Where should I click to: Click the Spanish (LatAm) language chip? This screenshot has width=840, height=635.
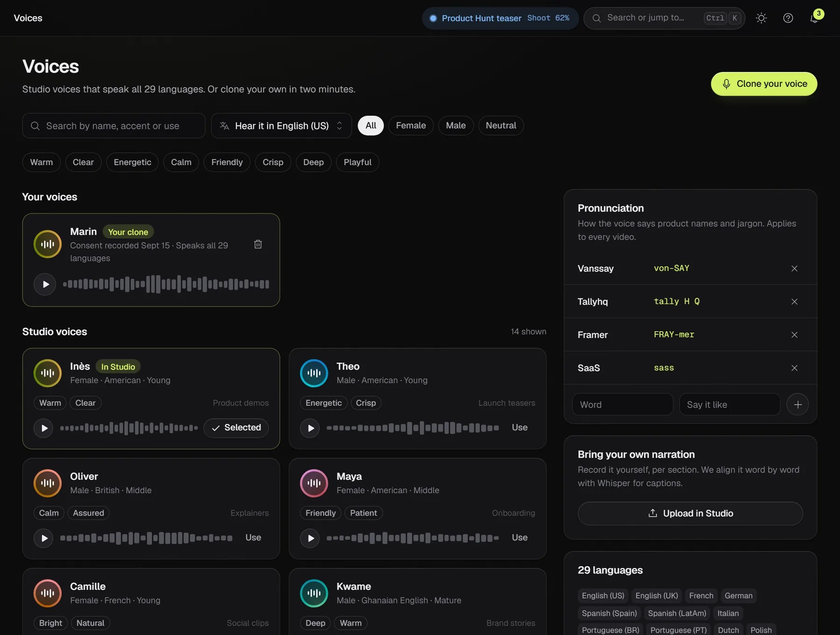click(x=677, y=613)
